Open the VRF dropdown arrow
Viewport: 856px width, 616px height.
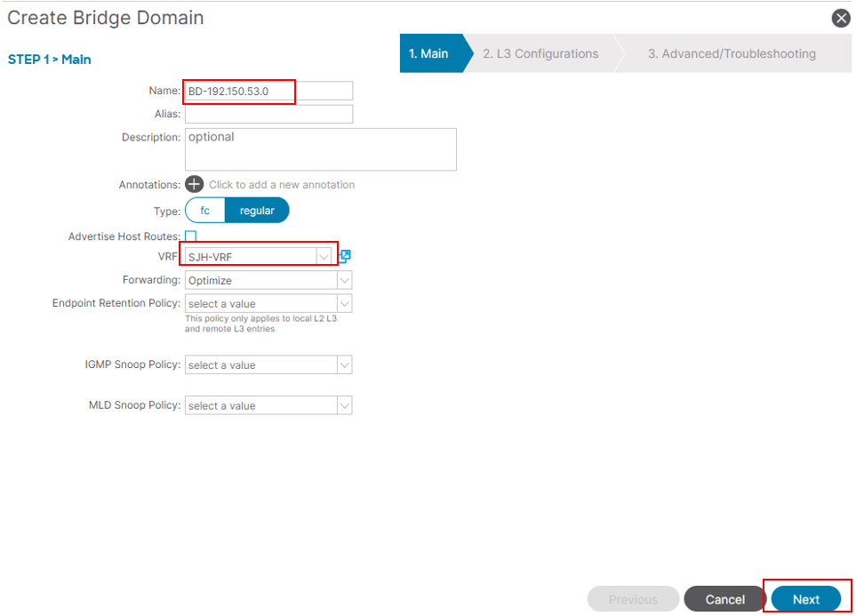[324, 257]
